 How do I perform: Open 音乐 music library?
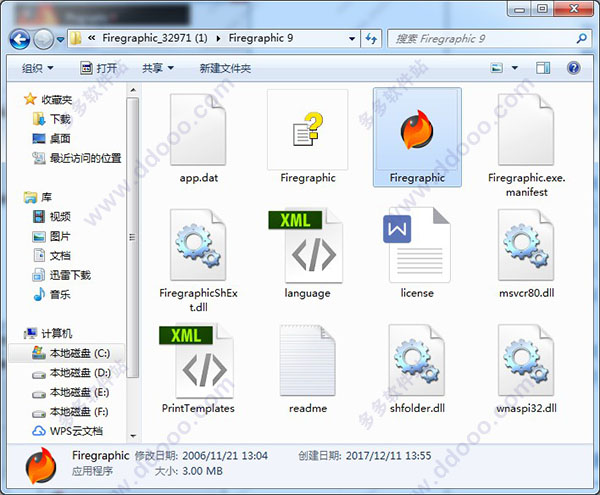[52, 294]
